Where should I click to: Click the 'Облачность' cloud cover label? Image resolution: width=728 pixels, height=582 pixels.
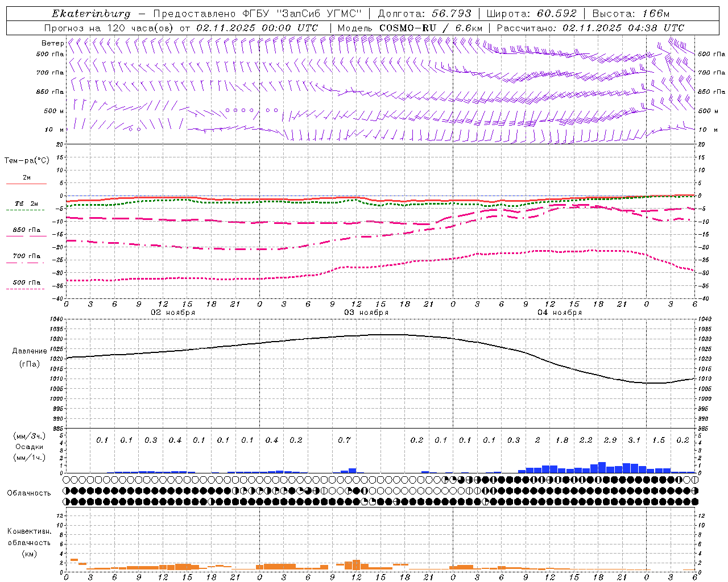[x=29, y=493]
